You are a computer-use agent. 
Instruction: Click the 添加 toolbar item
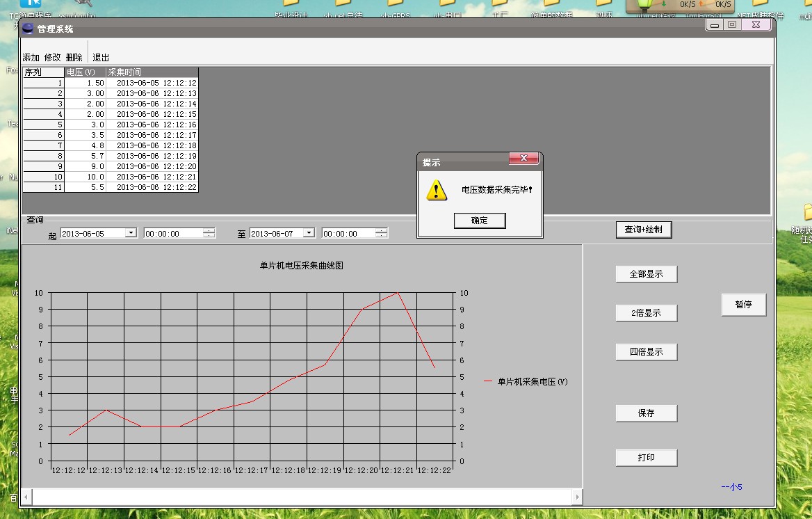(x=31, y=58)
